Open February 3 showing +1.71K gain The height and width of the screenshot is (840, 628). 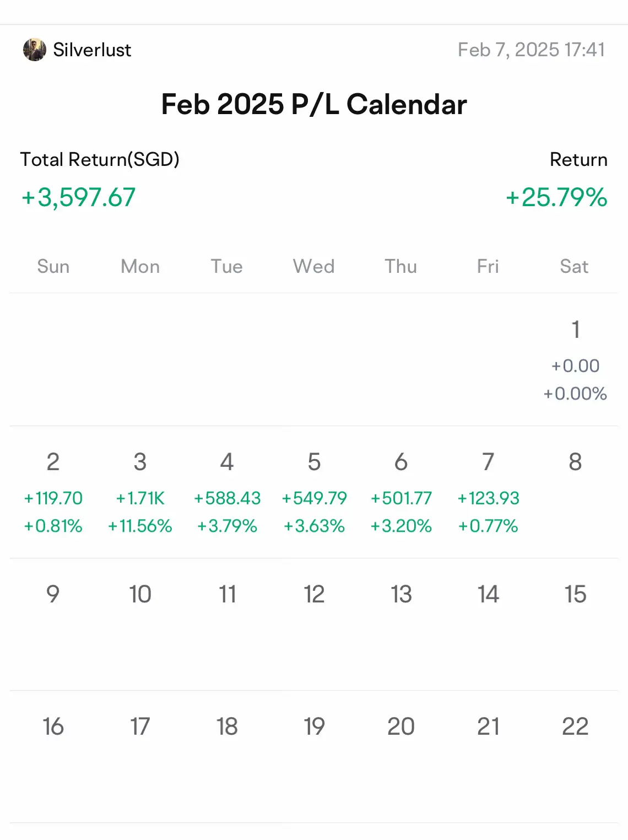pos(140,492)
